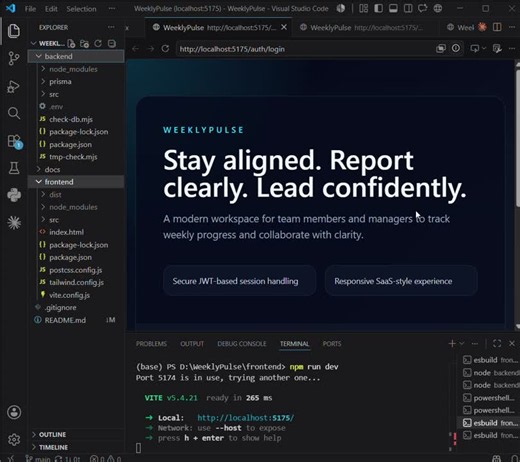This screenshot has height=462, width=520.
Task: Open the Accounts menu in activity bar
Action: pyautogui.click(x=14, y=412)
